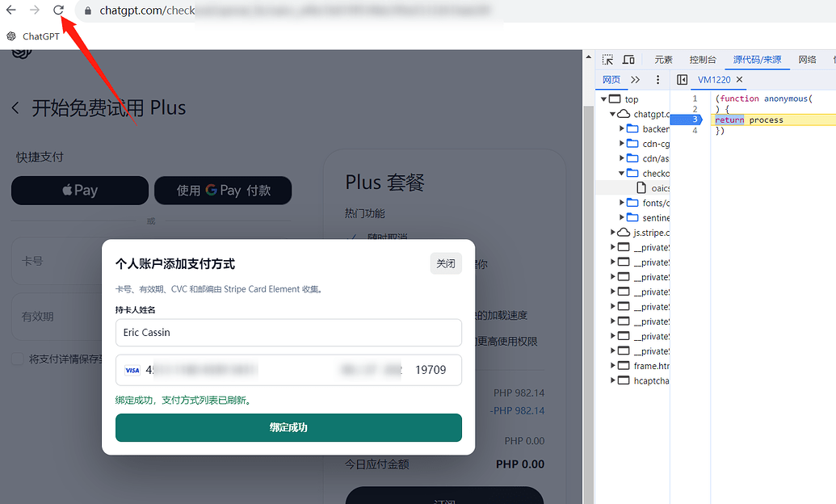
Task: Click the Visa card details field
Action: click(x=288, y=370)
